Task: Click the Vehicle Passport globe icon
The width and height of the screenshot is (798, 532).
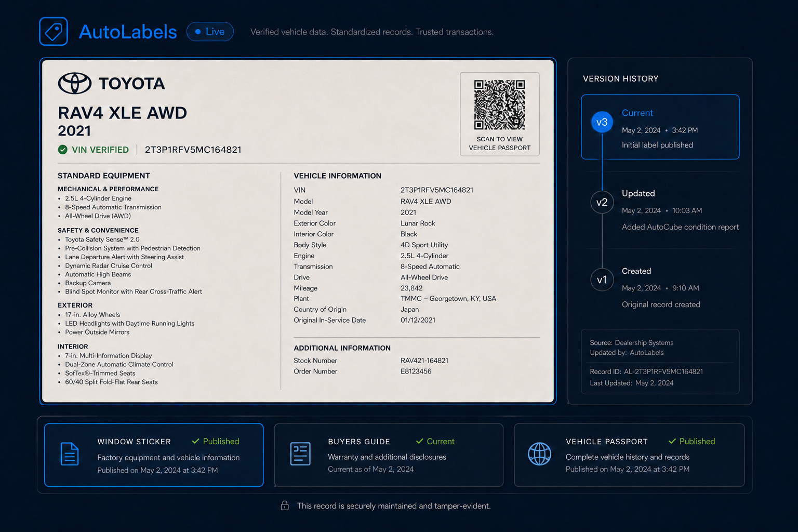Action: click(540, 454)
